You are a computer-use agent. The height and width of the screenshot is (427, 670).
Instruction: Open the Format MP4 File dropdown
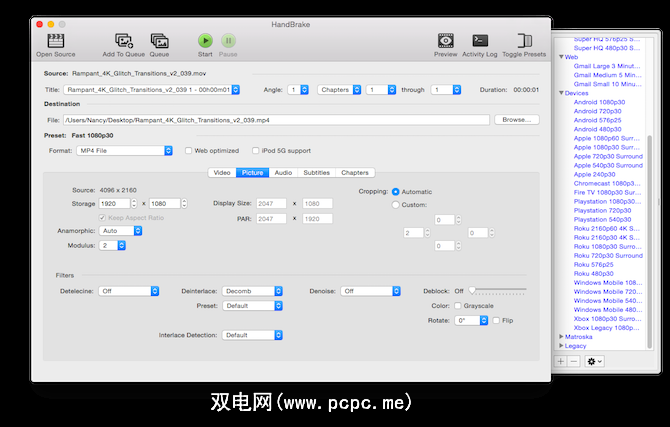(126, 151)
